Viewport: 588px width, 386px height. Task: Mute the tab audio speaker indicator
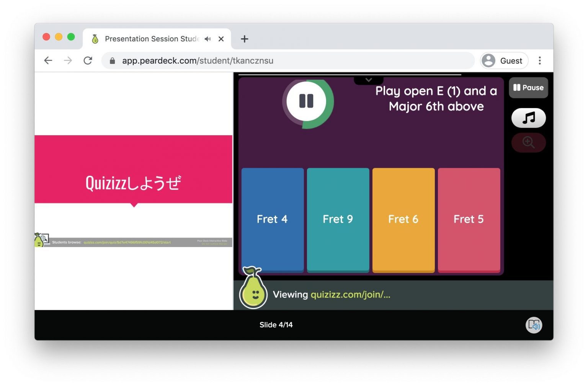pos(207,39)
